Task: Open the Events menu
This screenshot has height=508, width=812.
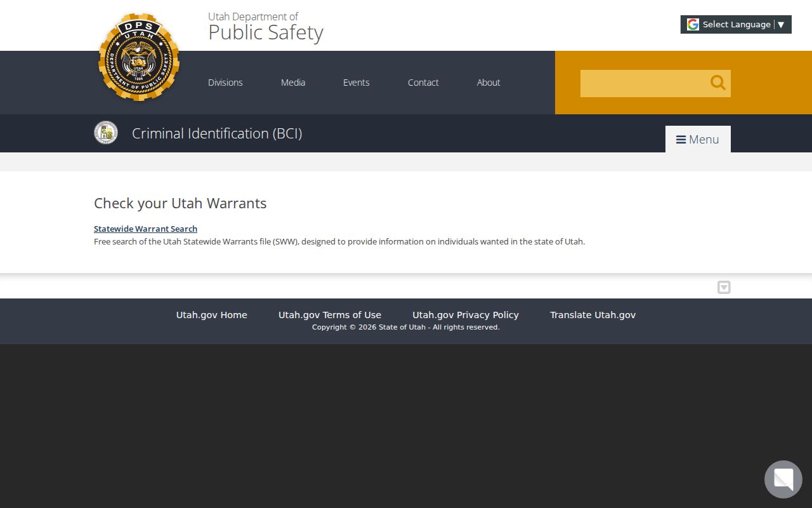Action: tap(356, 83)
